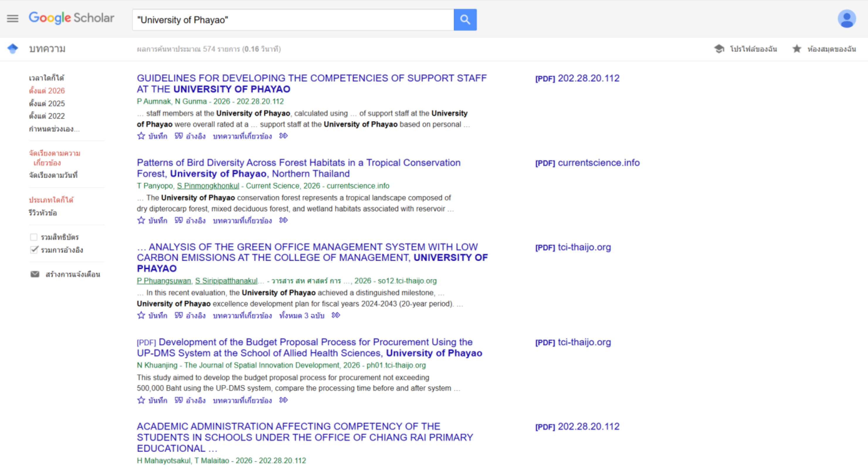Select the since 2026 filter
868x474 pixels.
47,91
